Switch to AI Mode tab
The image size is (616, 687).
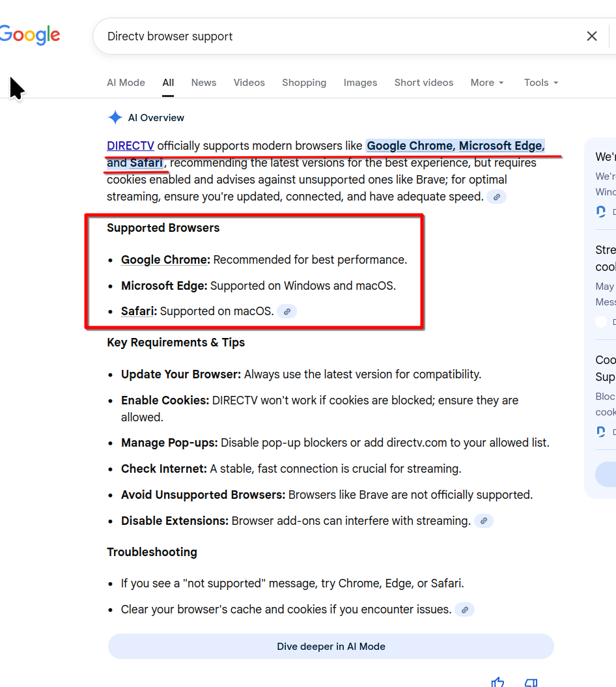pos(126,83)
